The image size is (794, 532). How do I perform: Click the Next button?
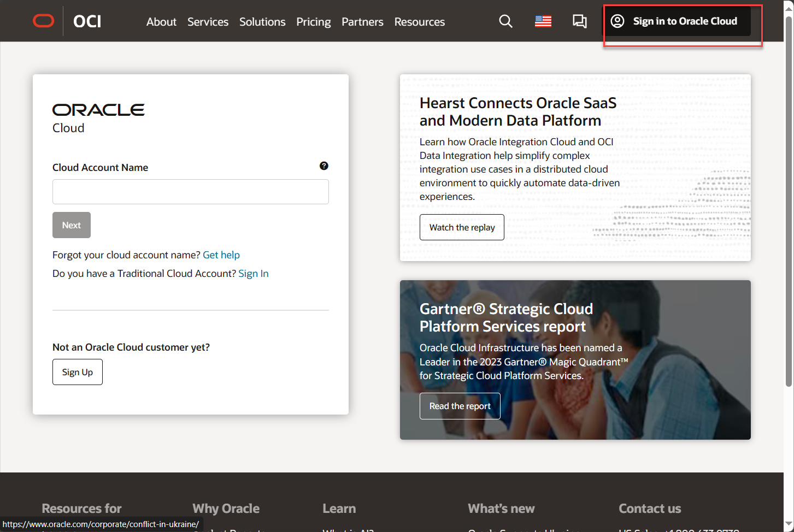coord(71,224)
